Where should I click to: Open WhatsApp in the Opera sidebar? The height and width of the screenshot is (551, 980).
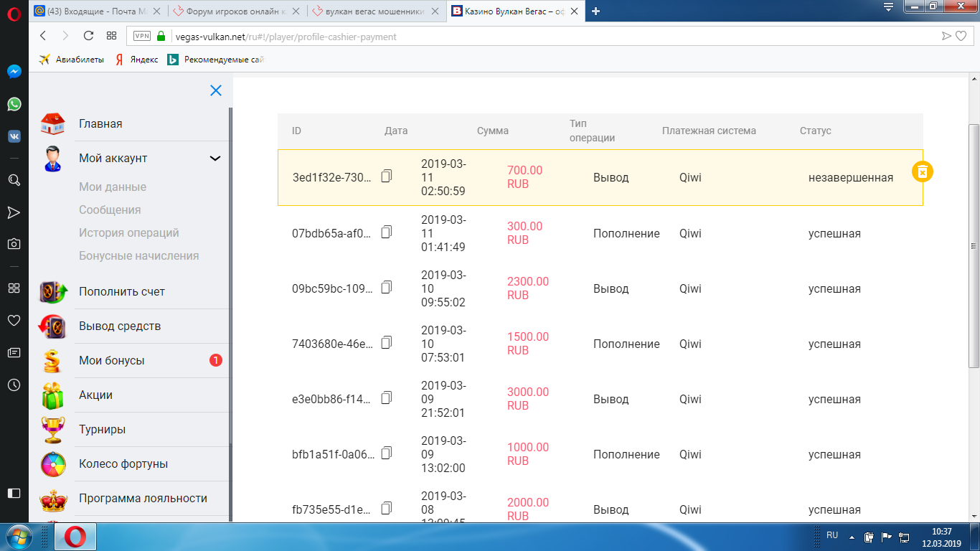(x=14, y=104)
